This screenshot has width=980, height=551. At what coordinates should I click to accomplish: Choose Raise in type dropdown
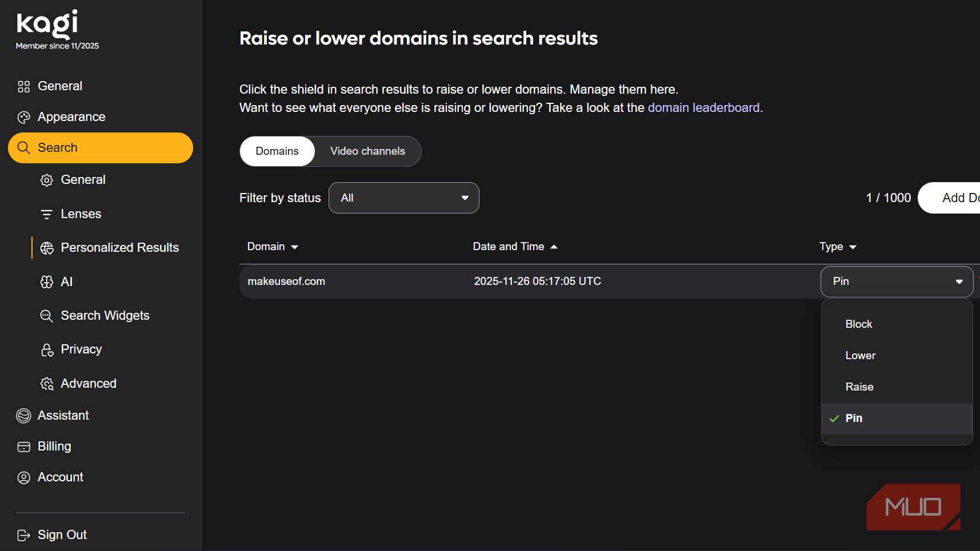tap(897, 387)
